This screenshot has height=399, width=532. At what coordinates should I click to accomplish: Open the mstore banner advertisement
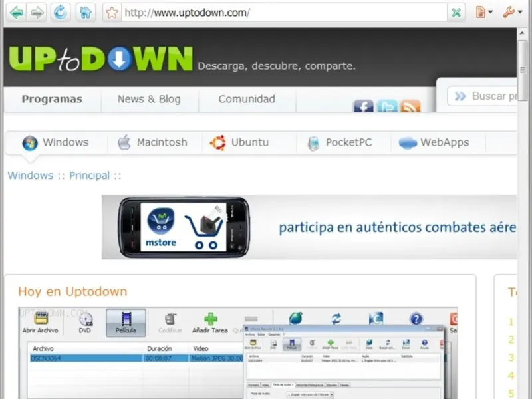click(309, 227)
